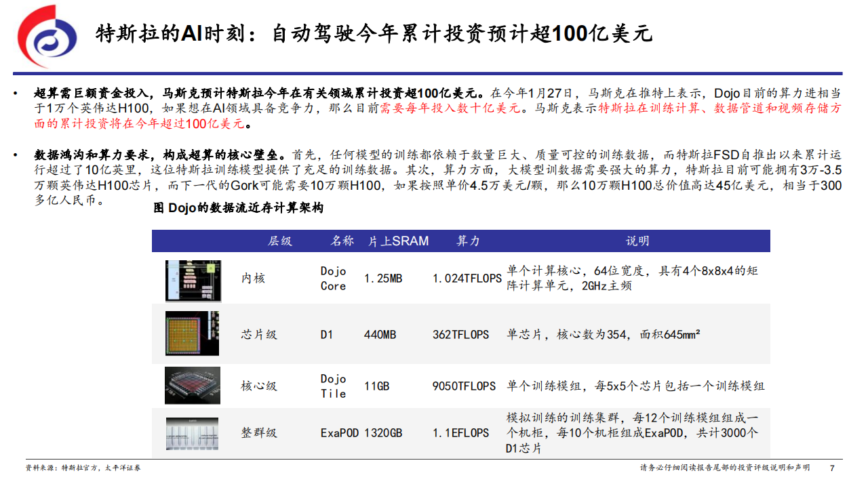Click the 说明 column header
The height and width of the screenshot is (488, 868).
coord(637,241)
